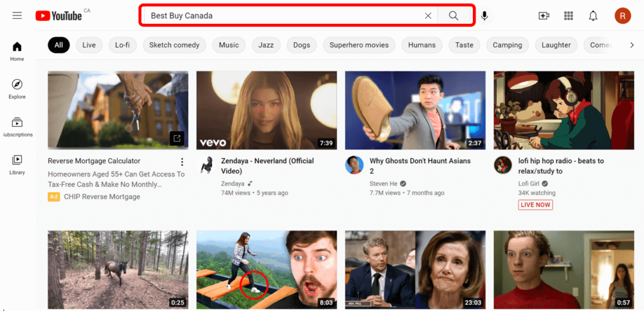Open CHIP Reverse Mortgage advertiser link

click(x=102, y=197)
